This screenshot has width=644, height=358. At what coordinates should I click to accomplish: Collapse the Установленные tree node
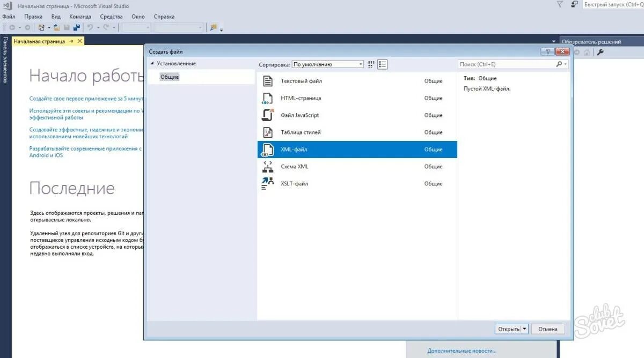click(x=152, y=63)
